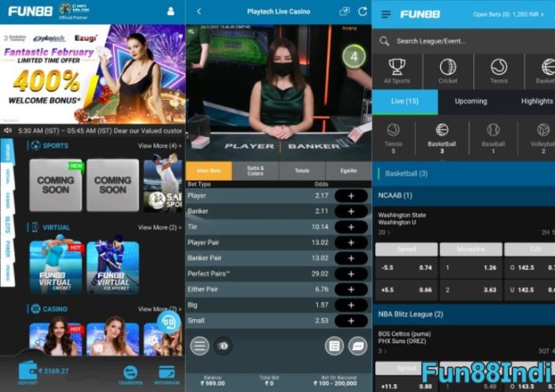This screenshot has height=392, width=555.
Task: Open Fantastic February 400% bonus banner
Action: [x=93, y=74]
